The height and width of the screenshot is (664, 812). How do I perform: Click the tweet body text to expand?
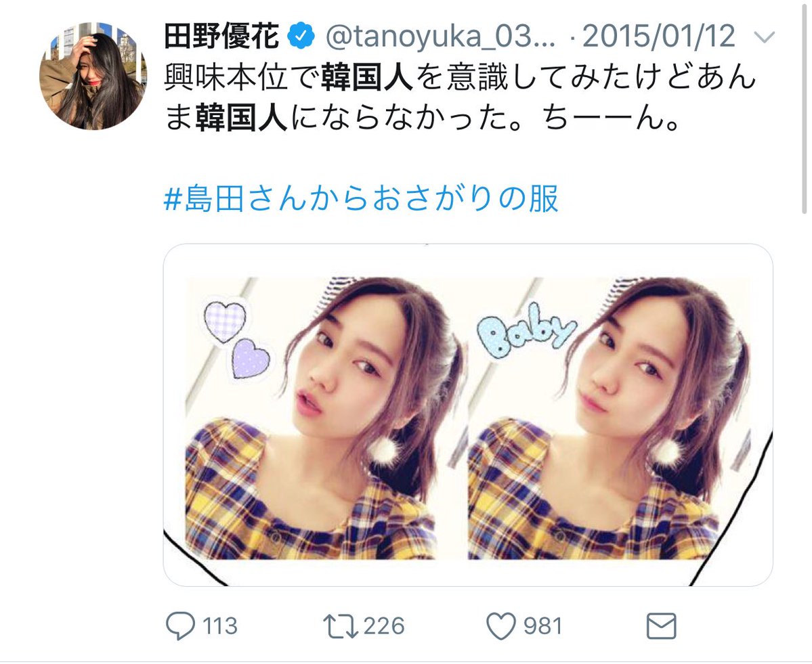point(461,98)
